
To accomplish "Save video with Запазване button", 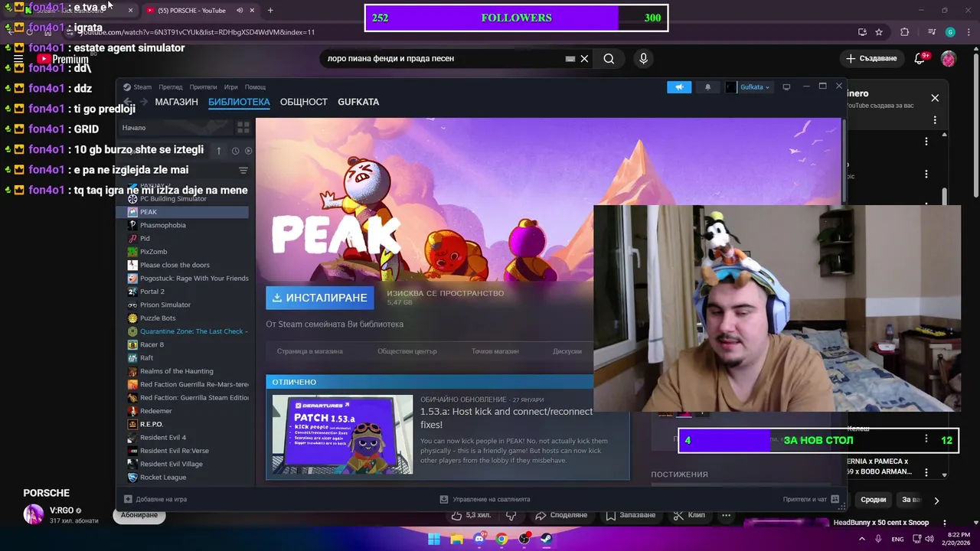I will pyautogui.click(x=630, y=515).
